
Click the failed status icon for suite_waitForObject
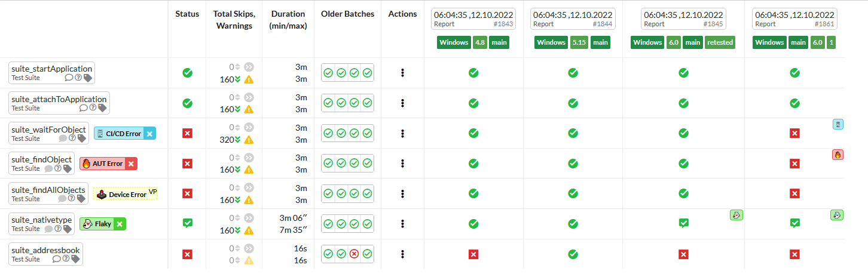(187, 133)
